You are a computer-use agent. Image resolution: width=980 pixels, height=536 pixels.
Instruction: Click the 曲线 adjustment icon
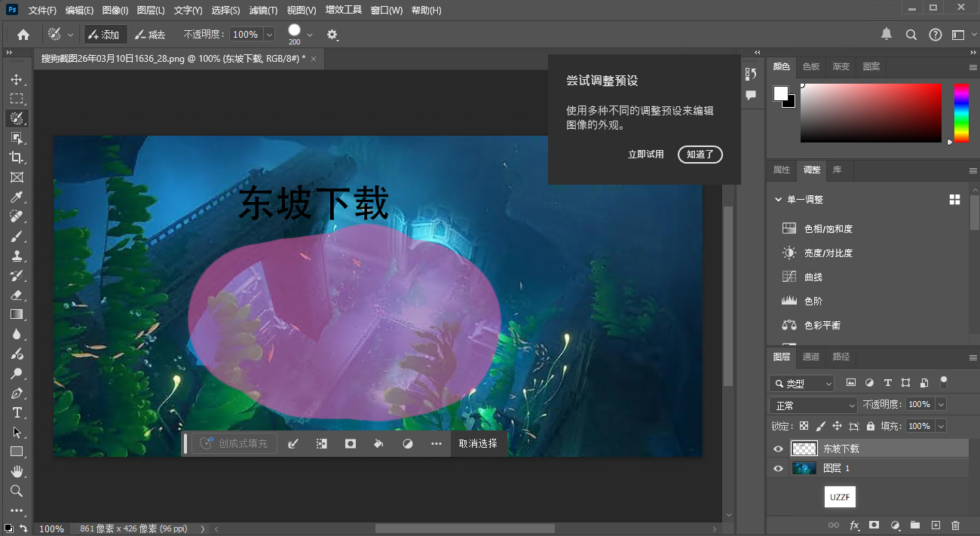(789, 276)
